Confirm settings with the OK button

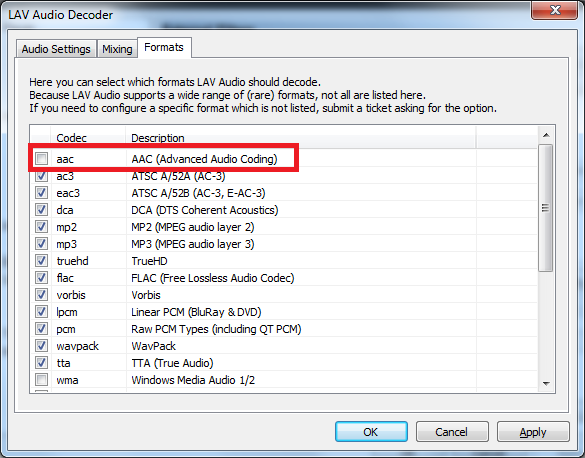371,432
